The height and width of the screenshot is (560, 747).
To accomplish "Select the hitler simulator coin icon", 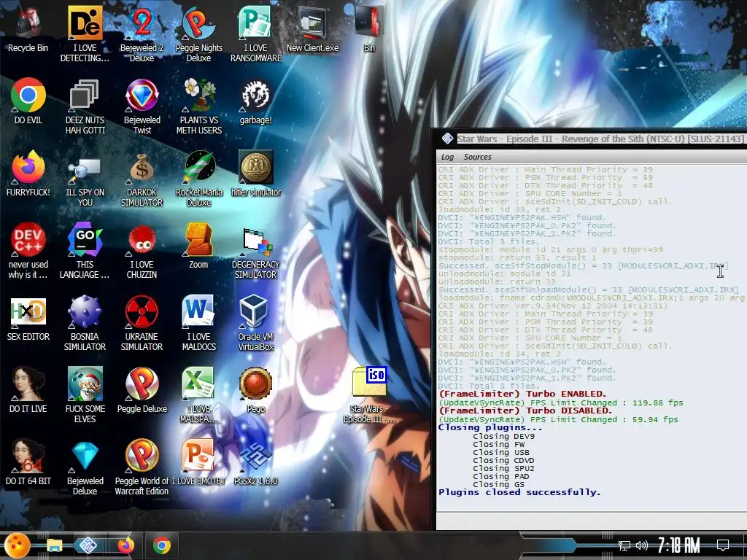I will 256,174.
